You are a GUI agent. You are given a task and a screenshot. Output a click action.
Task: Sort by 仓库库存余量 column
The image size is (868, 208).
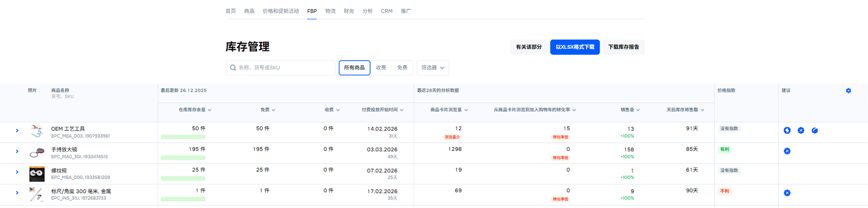(195, 110)
